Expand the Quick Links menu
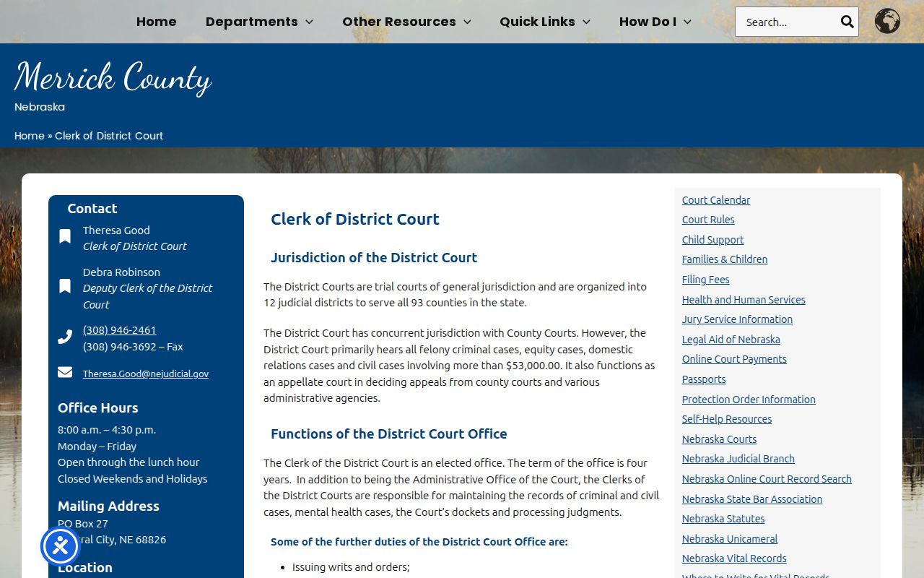This screenshot has width=924, height=578. tap(545, 22)
